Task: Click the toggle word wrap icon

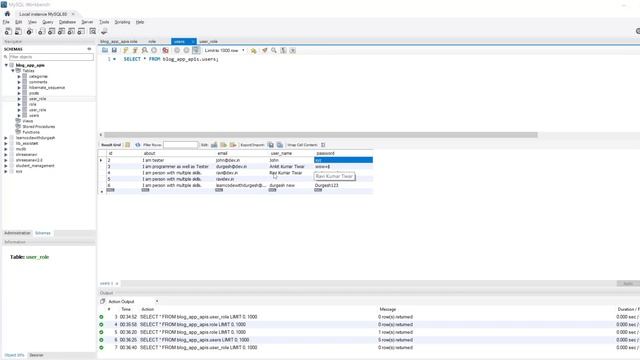Action: point(293,50)
